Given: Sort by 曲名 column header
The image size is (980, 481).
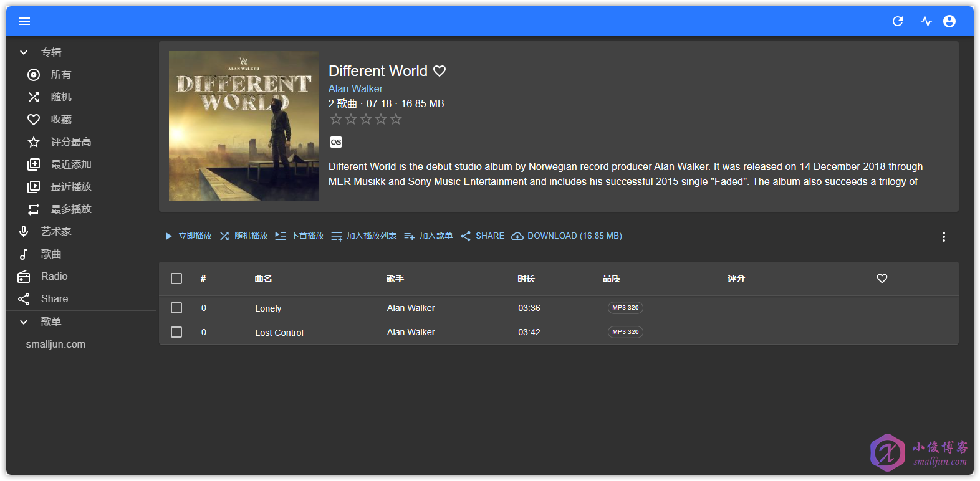Looking at the screenshot, I should [x=264, y=279].
